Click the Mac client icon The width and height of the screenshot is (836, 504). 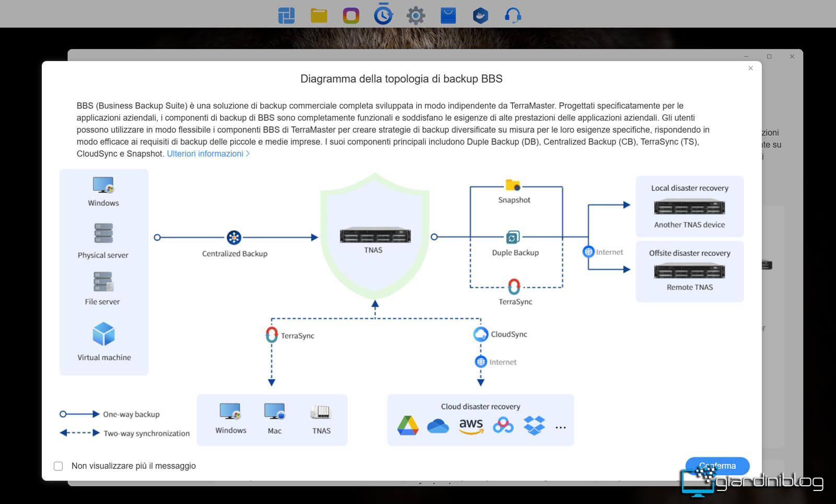click(275, 412)
